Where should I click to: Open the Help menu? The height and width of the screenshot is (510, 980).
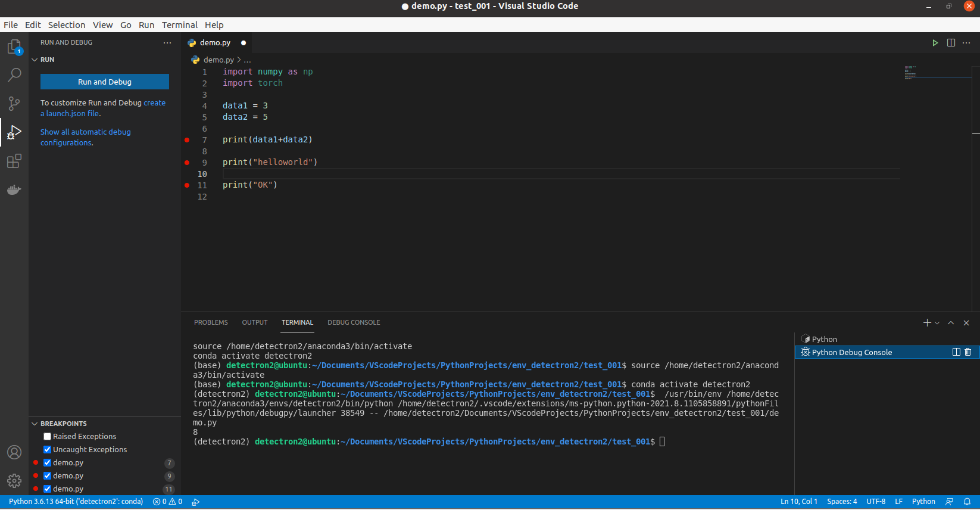point(214,25)
